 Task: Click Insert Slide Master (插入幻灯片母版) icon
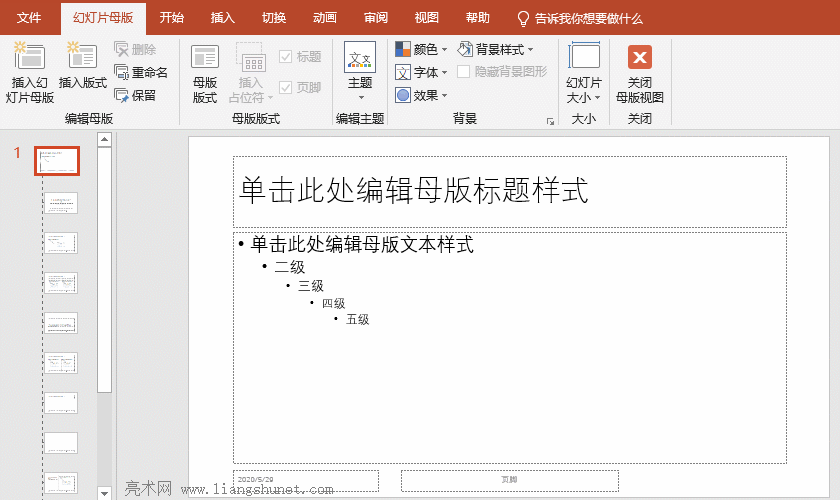click(30, 56)
